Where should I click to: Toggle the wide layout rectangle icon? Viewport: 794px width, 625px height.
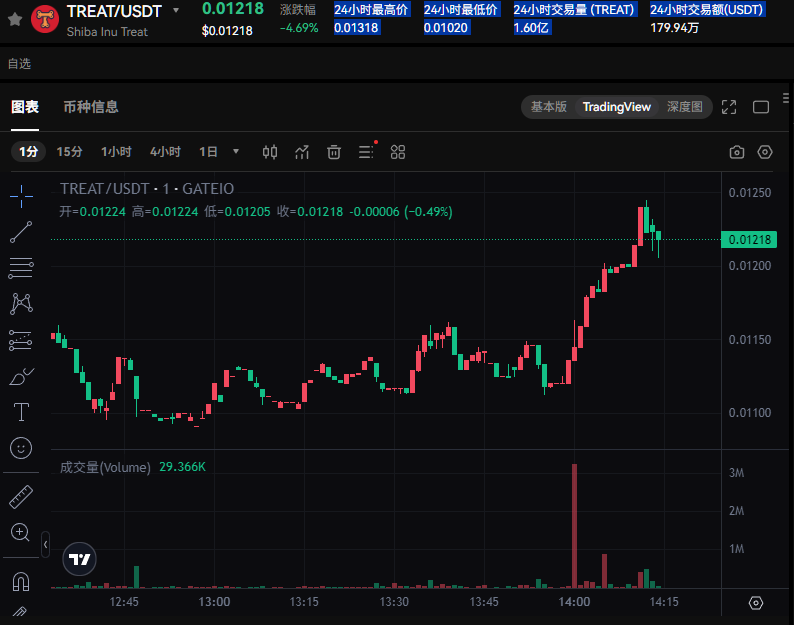pyautogui.click(x=761, y=107)
